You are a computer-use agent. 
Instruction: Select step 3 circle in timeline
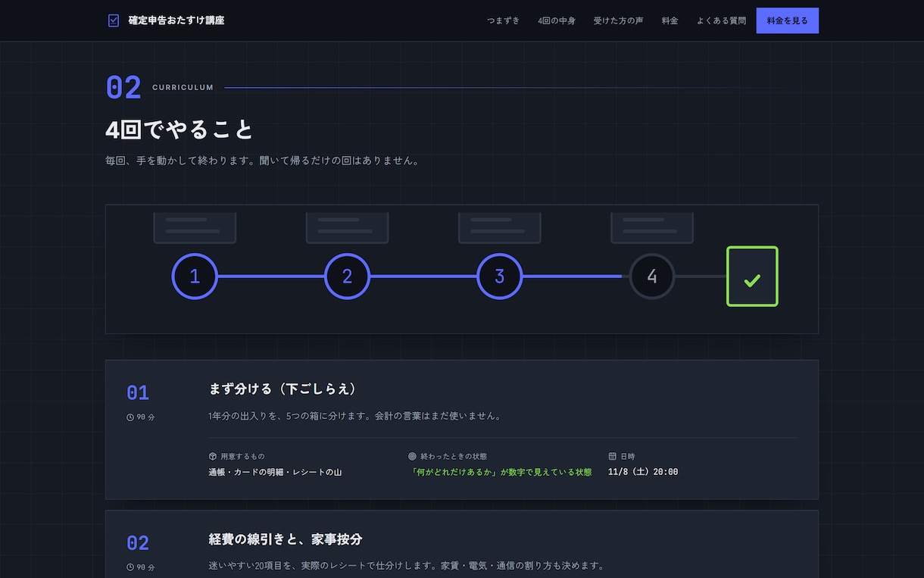click(499, 277)
